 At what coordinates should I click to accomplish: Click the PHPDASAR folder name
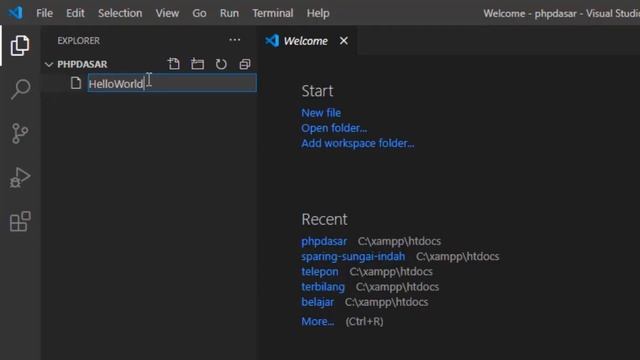[x=82, y=64]
